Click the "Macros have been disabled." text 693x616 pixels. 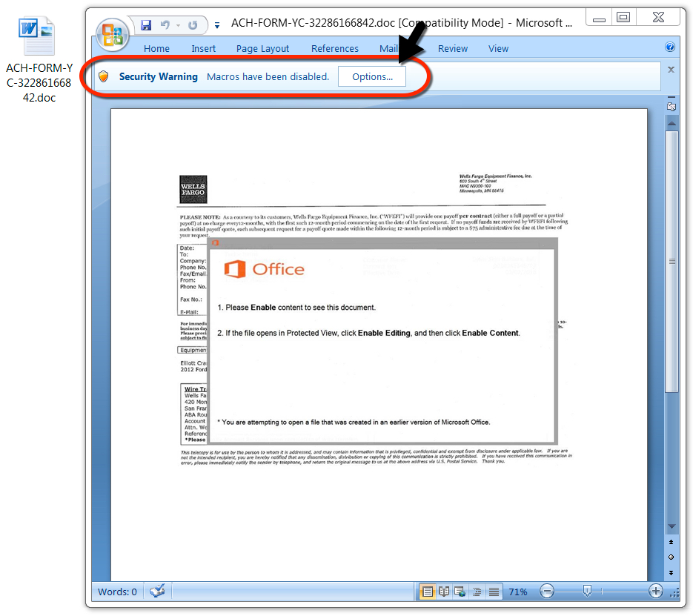pos(268,76)
